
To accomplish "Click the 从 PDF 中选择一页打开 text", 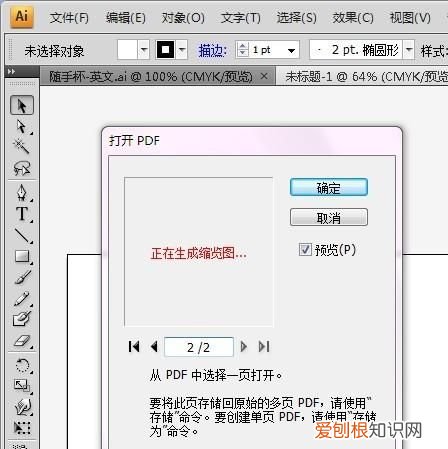I will click(216, 375).
